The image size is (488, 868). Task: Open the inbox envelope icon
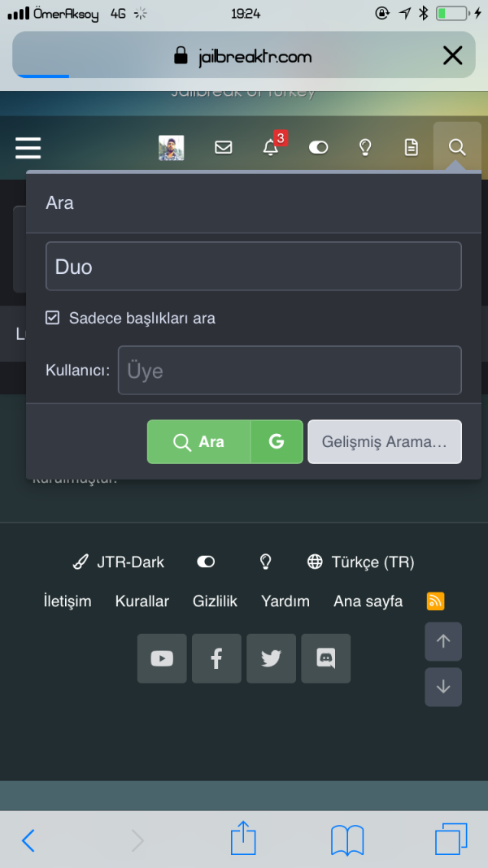coord(223,147)
